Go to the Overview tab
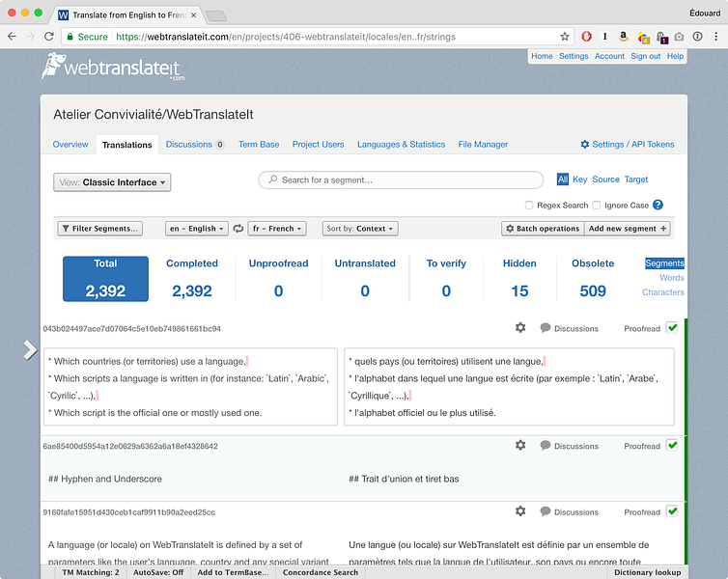Image resolution: width=728 pixels, height=579 pixels. [x=70, y=145]
